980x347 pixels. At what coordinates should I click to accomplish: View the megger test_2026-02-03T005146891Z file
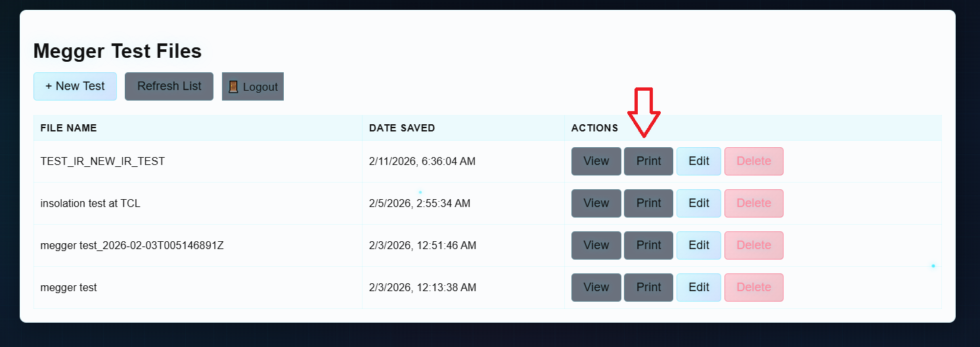tap(596, 245)
